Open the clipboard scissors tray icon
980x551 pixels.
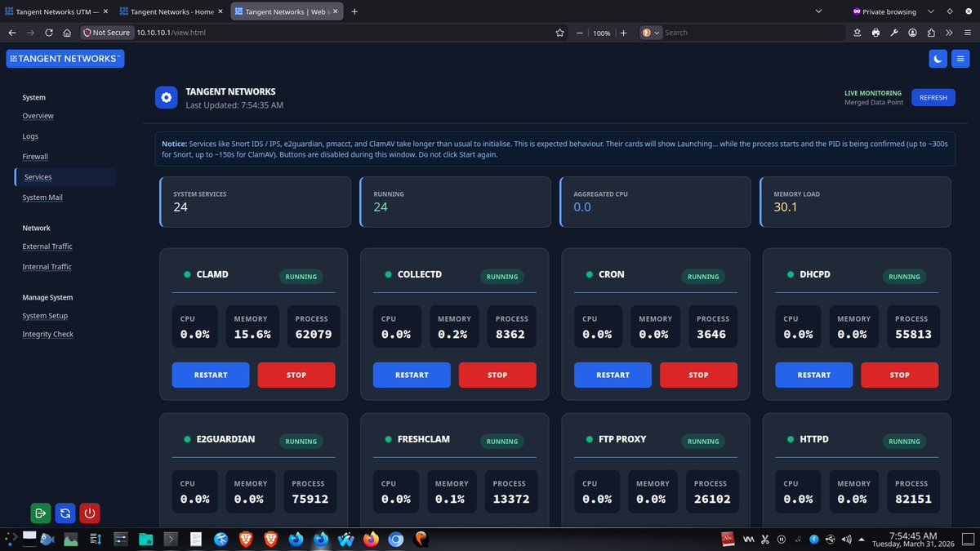tap(765, 539)
